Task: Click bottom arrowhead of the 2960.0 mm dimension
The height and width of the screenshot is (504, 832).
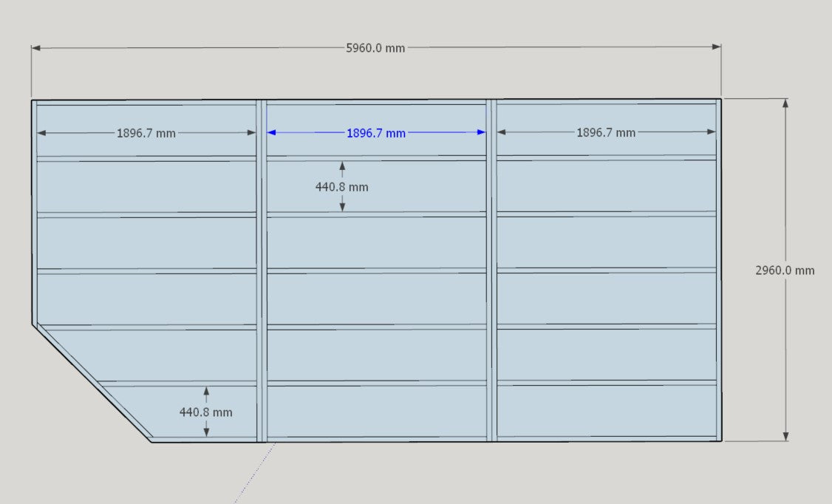Action: [x=785, y=437]
